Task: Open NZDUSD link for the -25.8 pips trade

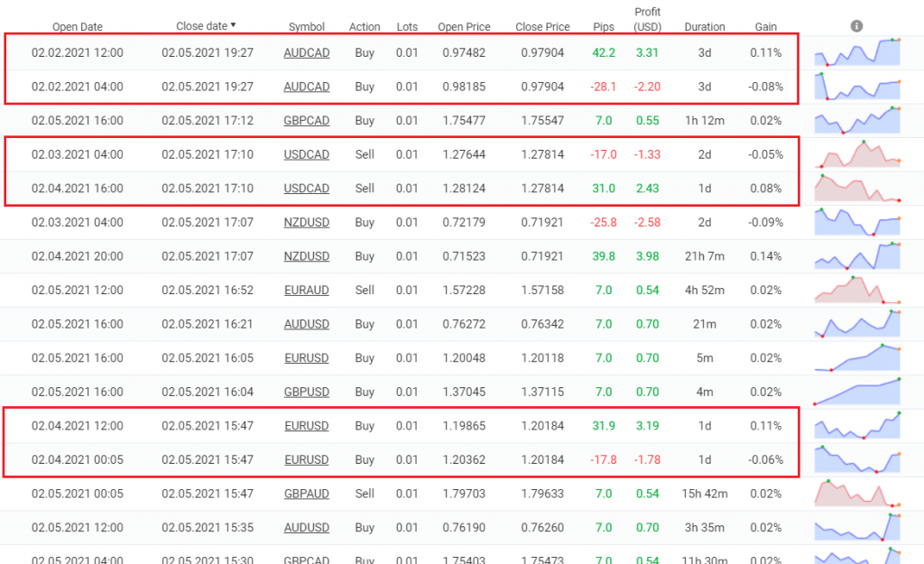Action: 307,223
